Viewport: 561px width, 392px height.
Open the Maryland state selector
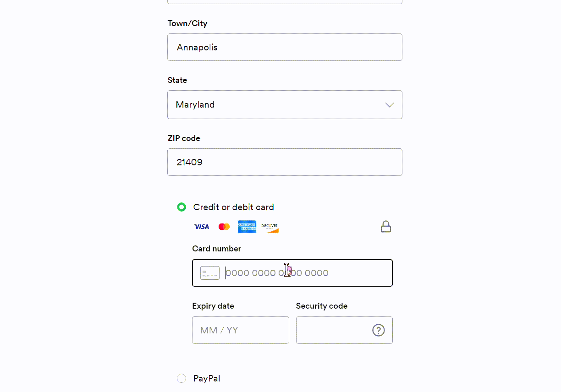point(275,105)
